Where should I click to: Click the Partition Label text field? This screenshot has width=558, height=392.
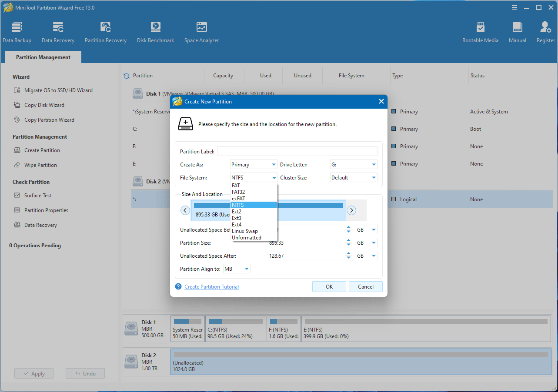pyautogui.click(x=297, y=151)
